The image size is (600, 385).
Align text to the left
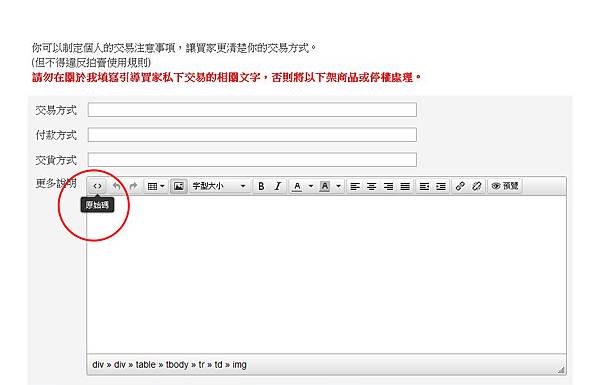[x=355, y=186]
